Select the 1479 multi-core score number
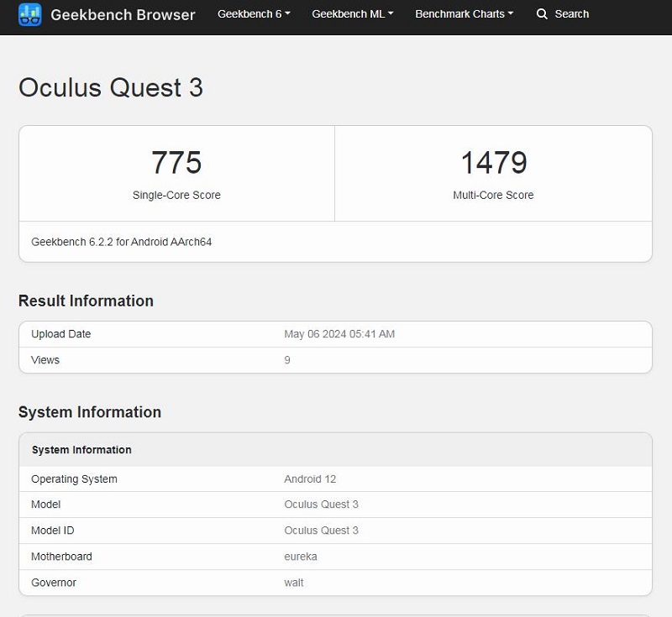Image resolution: width=672 pixels, height=617 pixels. pyautogui.click(x=493, y=162)
